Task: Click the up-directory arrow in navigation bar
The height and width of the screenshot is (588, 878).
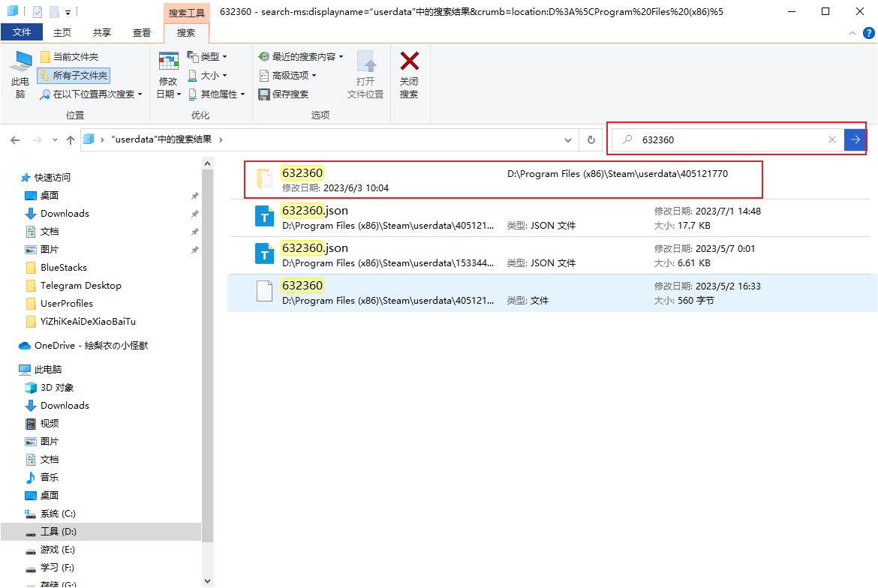Action: [71, 139]
